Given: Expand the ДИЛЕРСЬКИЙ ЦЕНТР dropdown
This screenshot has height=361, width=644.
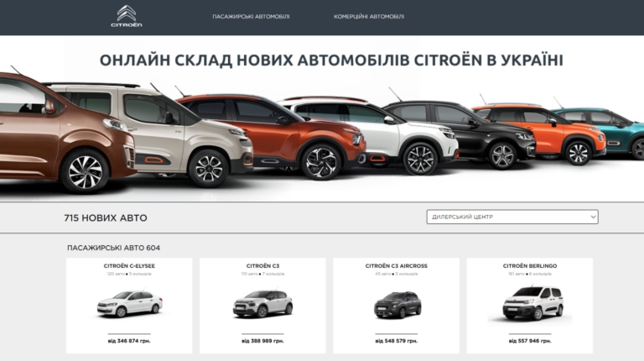Looking at the screenshot, I should coord(512,217).
